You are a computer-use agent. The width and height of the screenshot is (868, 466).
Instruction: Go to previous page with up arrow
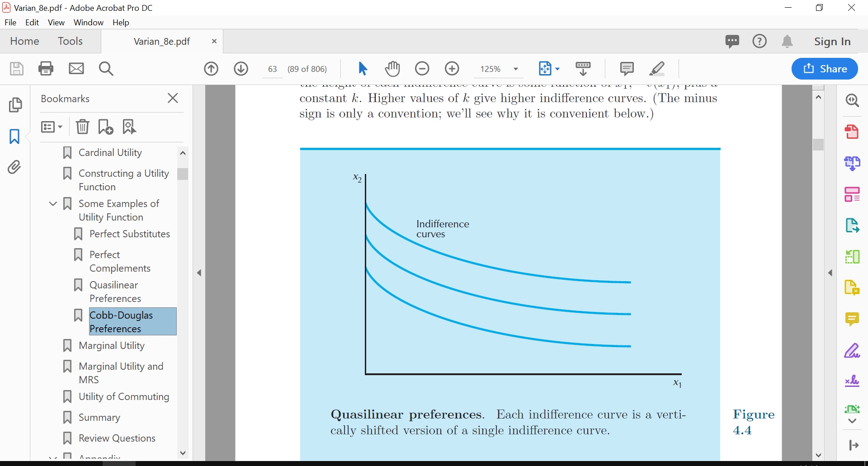(211, 69)
